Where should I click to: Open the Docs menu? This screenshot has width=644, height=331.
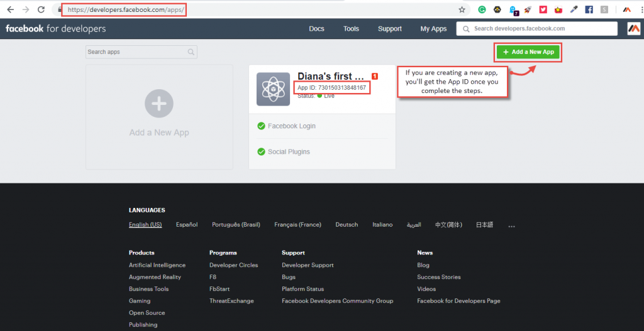click(x=317, y=29)
